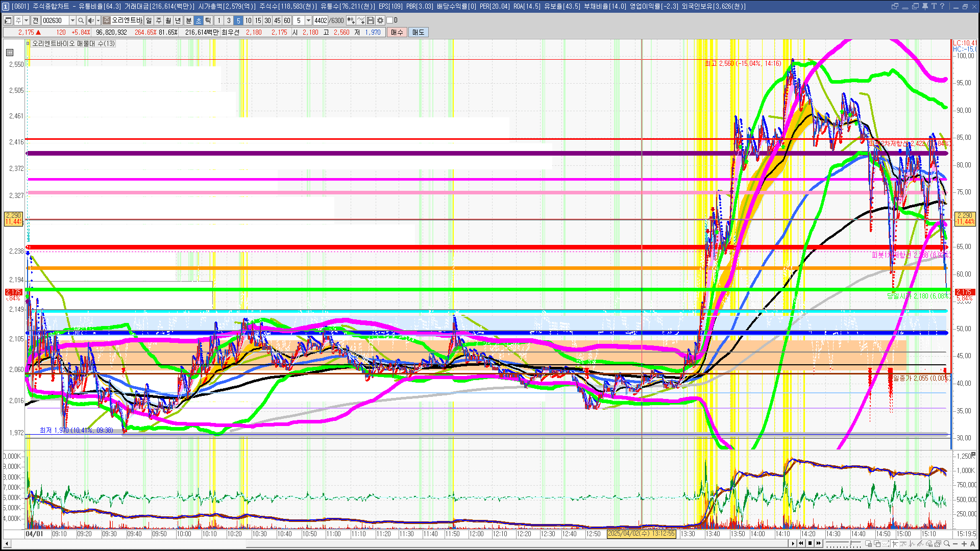Open chart settings gear icon
Screen dimensions: 980x551
tap(380, 20)
